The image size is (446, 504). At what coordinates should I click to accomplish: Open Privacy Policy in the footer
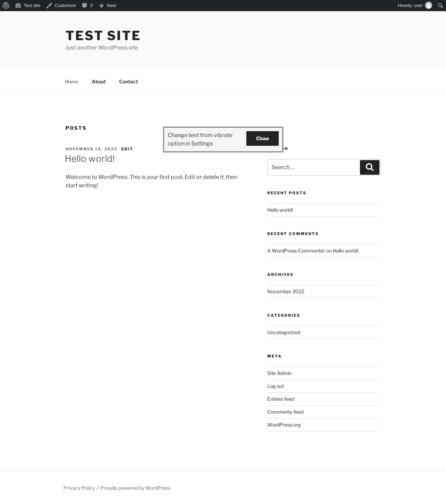click(79, 488)
